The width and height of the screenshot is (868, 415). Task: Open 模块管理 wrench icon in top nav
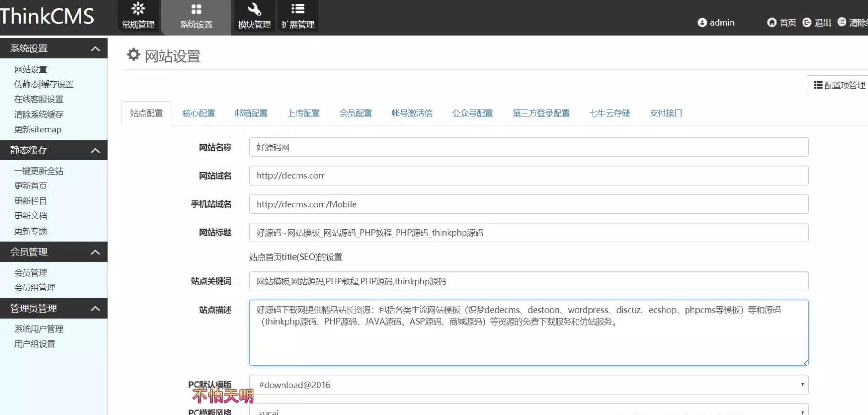coord(254,9)
